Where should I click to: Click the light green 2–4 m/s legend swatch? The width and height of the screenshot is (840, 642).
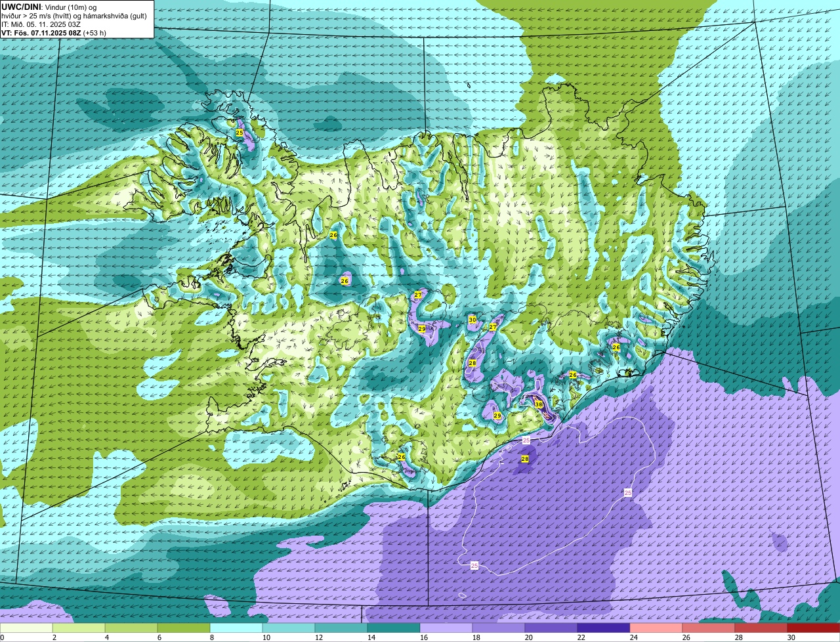tap(79, 628)
